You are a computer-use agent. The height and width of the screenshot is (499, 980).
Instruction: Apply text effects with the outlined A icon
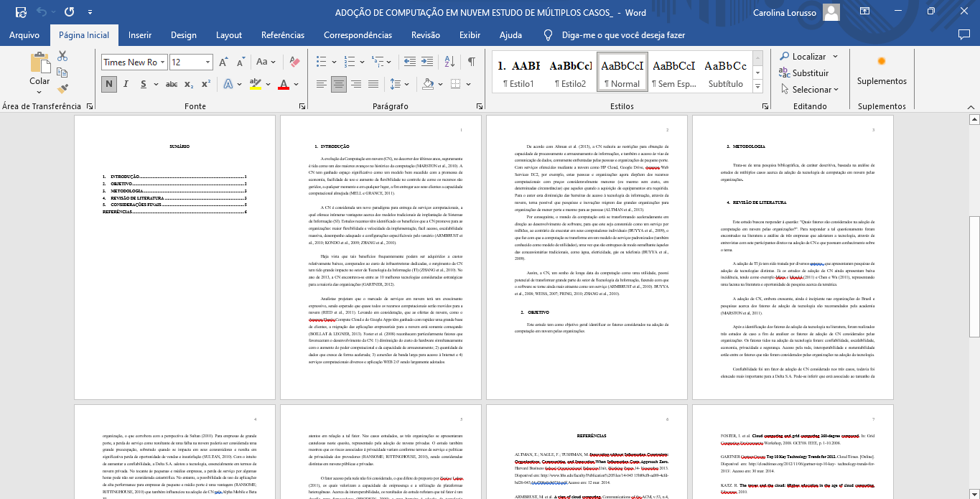pos(228,85)
